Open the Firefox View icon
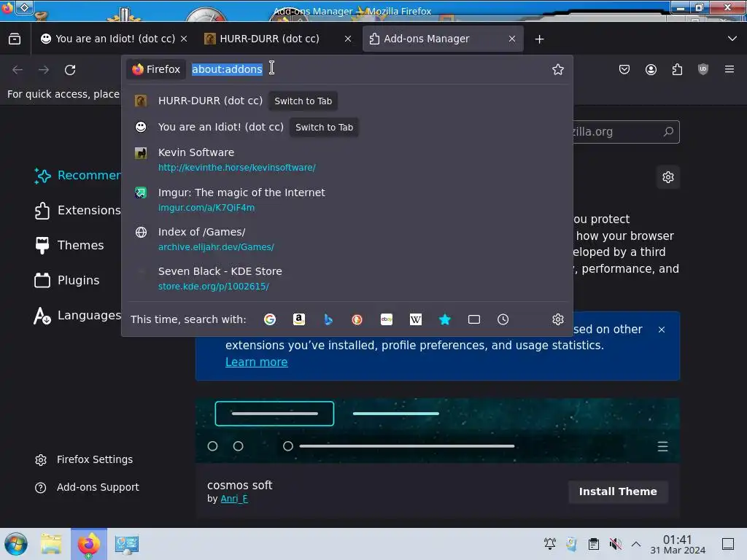 point(15,39)
